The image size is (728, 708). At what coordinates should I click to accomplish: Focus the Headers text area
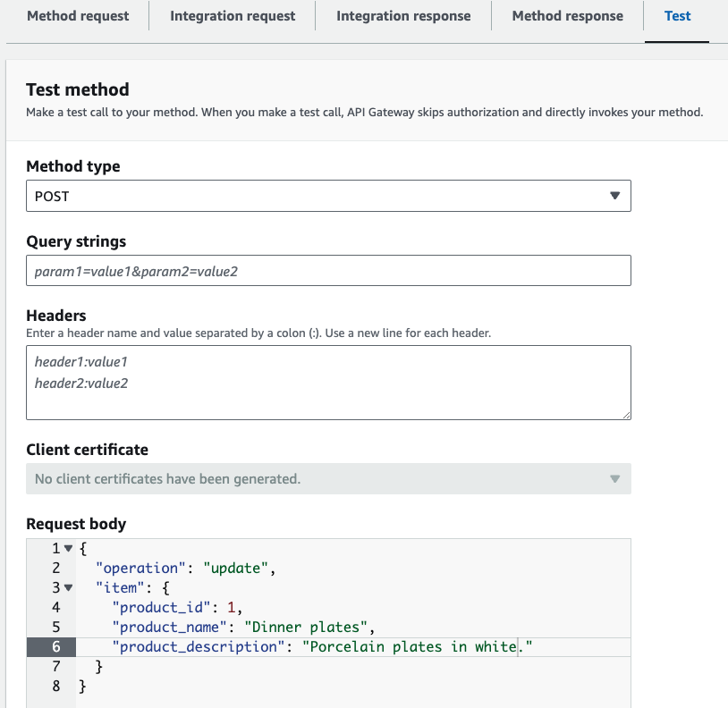click(x=328, y=383)
